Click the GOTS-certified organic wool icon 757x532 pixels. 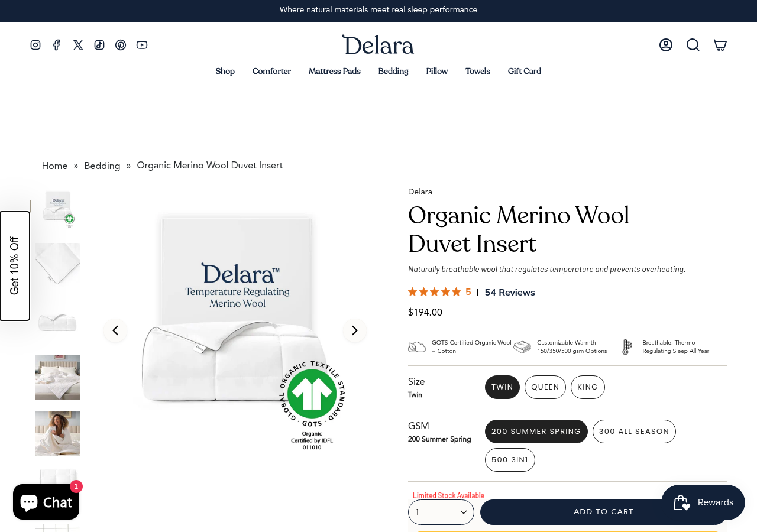tap(417, 347)
